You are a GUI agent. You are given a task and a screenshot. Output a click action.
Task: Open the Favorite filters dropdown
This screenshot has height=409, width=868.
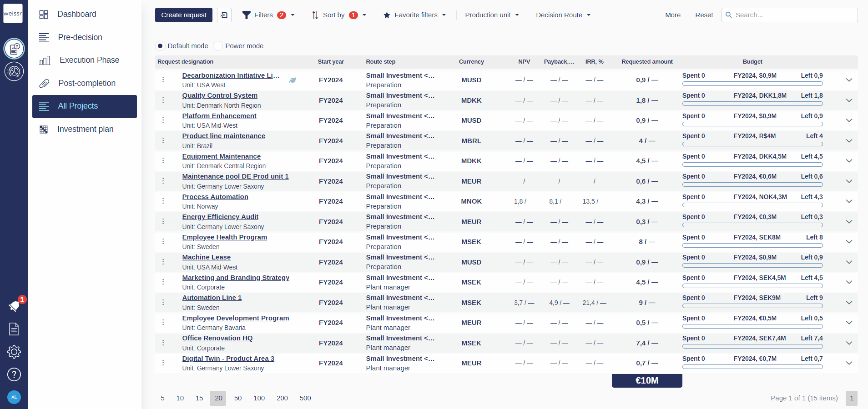[414, 15]
